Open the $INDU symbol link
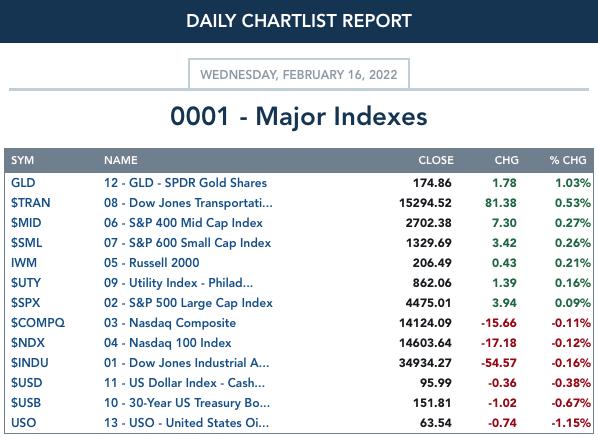The height and width of the screenshot is (437, 598). [x=29, y=363]
